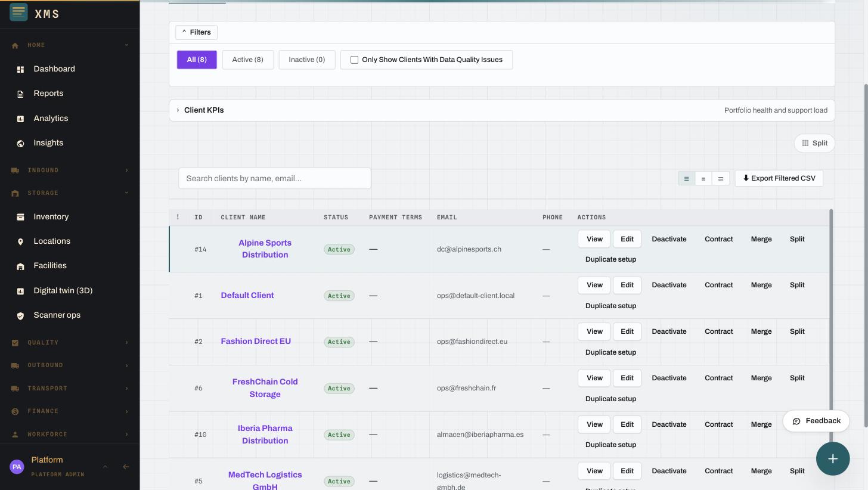Open the Analytics sidebar icon
The height and width of the screenshot is (490, 868).
20,119
